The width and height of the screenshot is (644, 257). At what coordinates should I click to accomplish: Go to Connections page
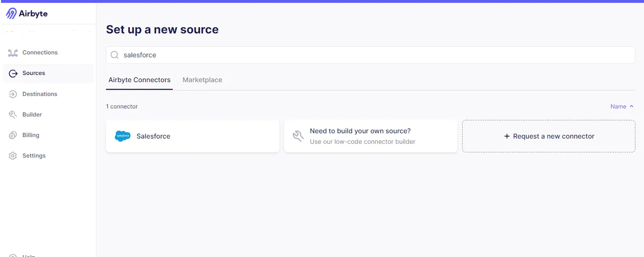[x=40, y=53]
